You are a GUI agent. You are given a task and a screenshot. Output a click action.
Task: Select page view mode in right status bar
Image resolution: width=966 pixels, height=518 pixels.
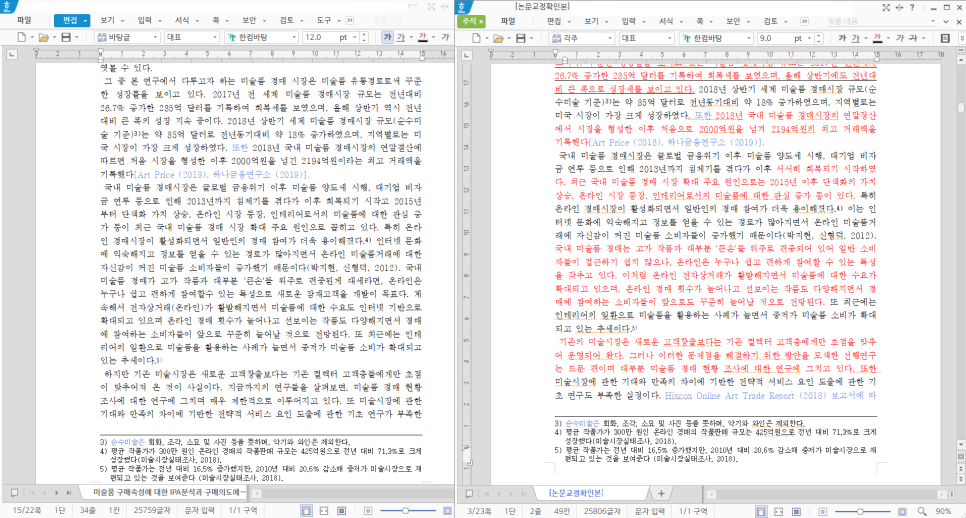pyautogui.click(x=761, y=511)
